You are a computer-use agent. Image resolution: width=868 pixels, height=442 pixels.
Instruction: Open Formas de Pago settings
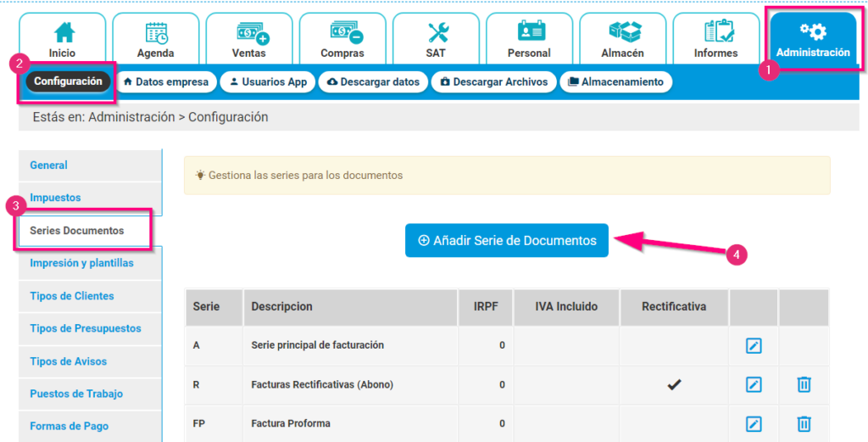(90, 426)
